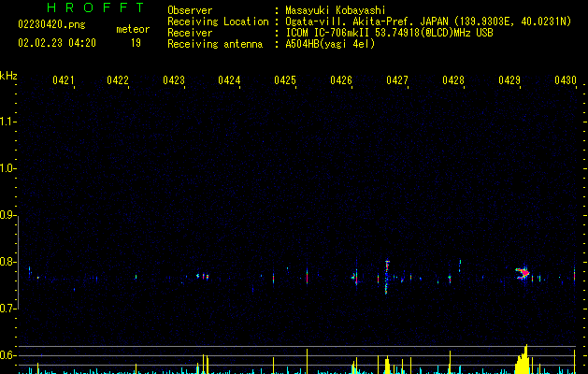Click the 0.8 kHz axis label
This screenshot has width=588, height=374.
click(7, 262)
